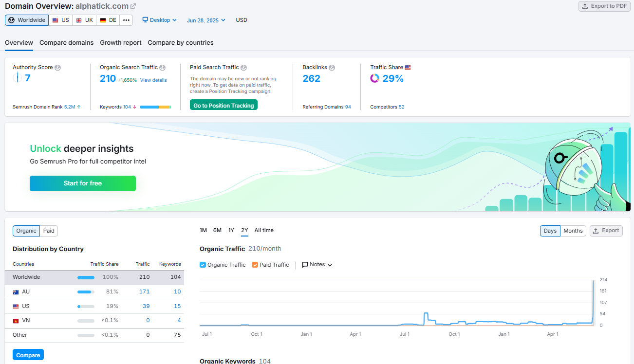
Task: Switch distribution to Organic
Action: click(26, 231)
